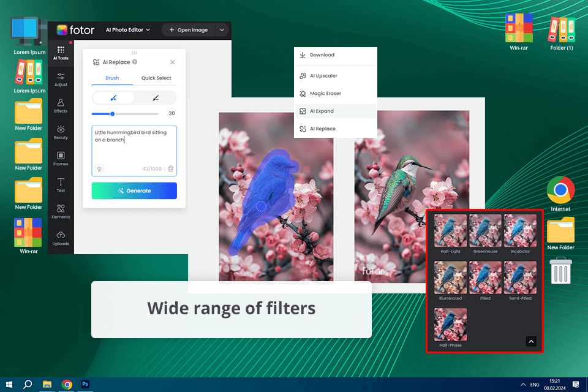This screenshot has width=588, height=392.
Task: Click the masked blue bird image
Action: (276, 197)
